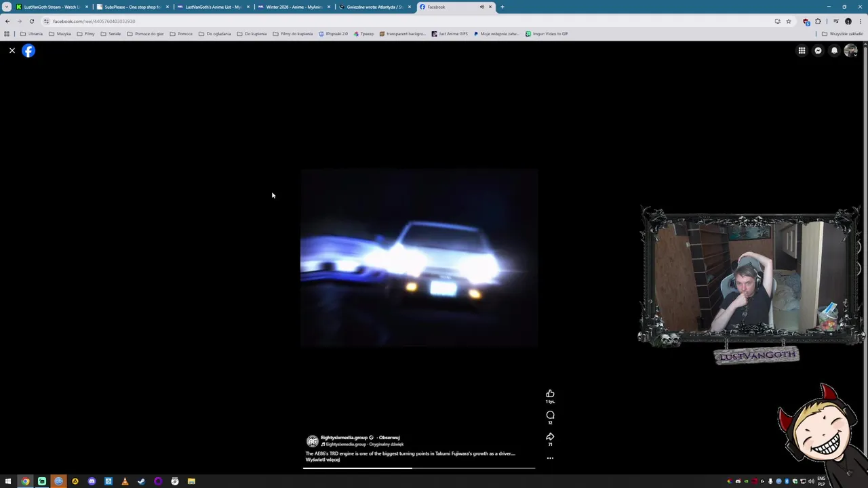Open the Facebook account profile picture menu
The height and width of the screenshot is (488, 868).
(850, 51)
